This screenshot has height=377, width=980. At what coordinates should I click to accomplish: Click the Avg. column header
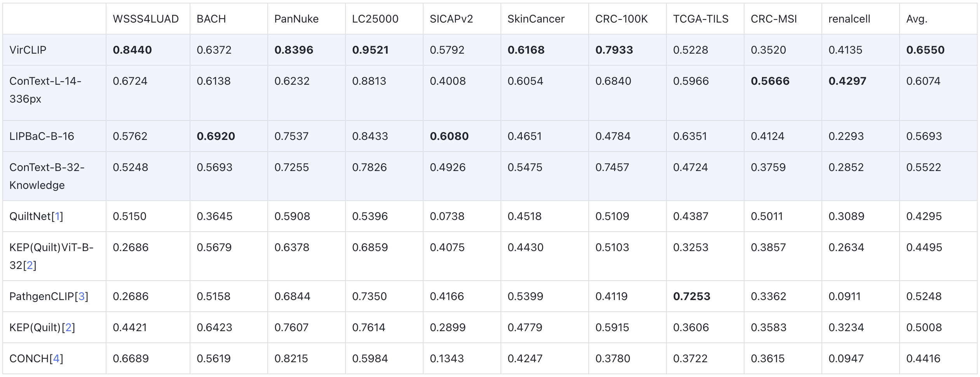[917, 19]
